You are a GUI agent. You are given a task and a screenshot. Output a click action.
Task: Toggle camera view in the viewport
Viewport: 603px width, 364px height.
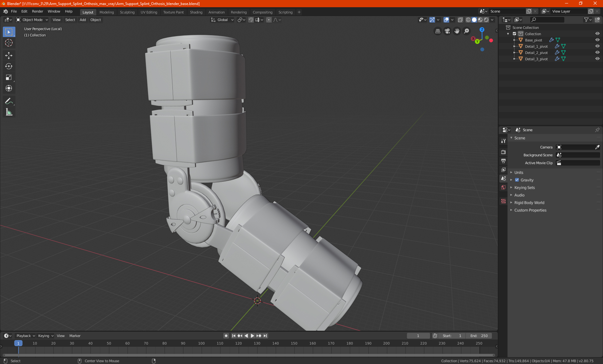coord(447,31)
